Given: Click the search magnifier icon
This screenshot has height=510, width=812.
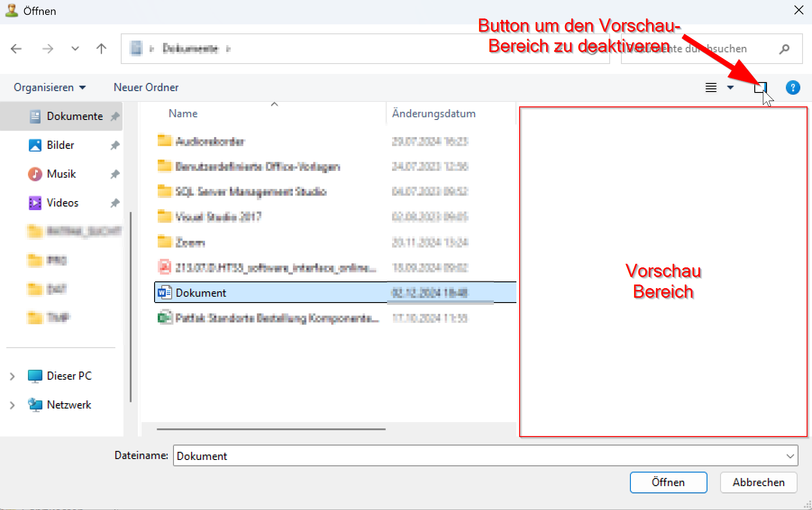Looking at the screenshot, I should coord(784,49).
